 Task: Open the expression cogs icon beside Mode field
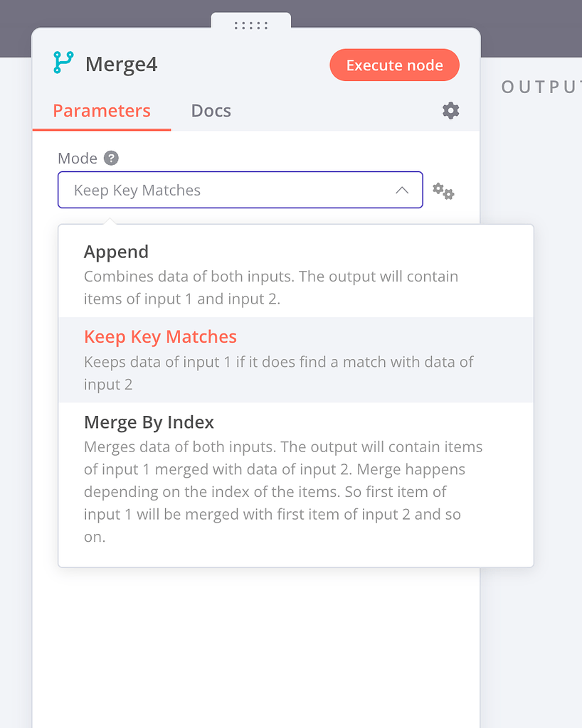click(443, 191)
